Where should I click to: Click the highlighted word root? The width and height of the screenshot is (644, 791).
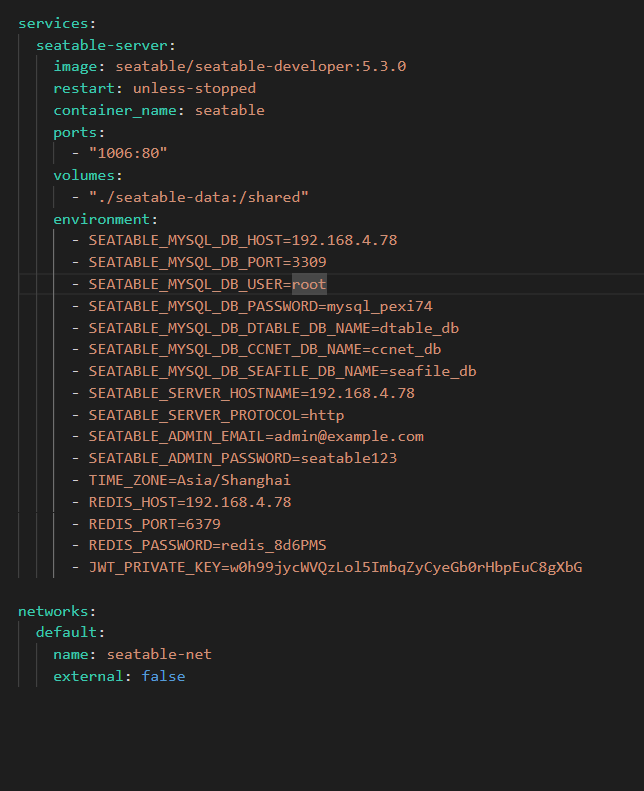pos(309,284)
